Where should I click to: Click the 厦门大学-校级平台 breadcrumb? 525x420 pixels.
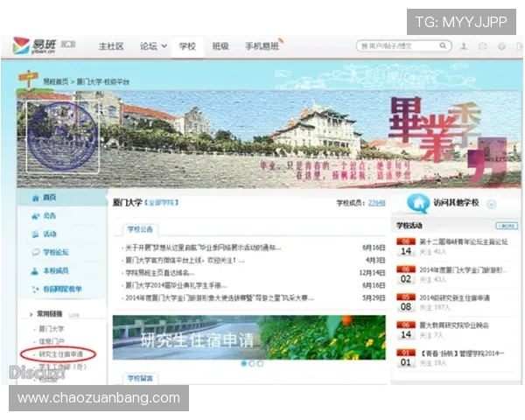click(x=102, y=81)
